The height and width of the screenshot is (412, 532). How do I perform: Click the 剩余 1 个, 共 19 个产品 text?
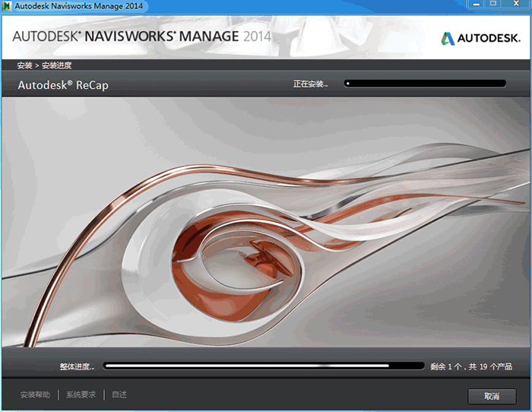coord(470,366)
